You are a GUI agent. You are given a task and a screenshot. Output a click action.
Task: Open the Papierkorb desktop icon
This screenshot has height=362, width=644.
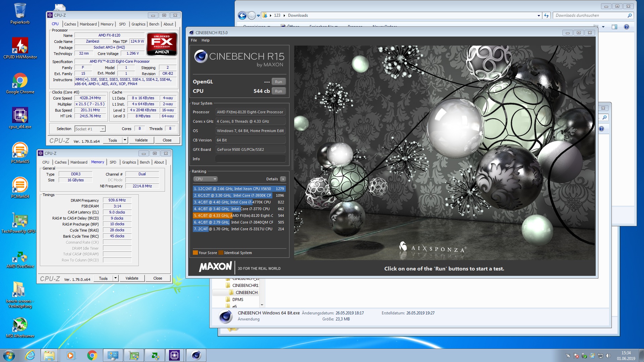tap(20, 13)
